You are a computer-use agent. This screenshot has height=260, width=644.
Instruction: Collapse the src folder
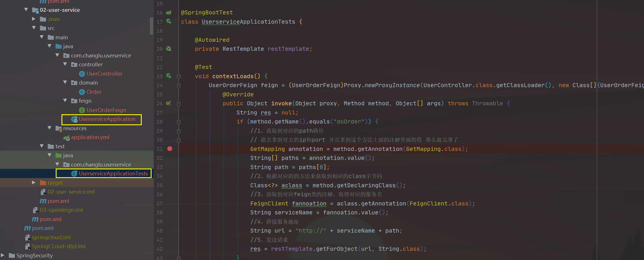coord(34,28)
